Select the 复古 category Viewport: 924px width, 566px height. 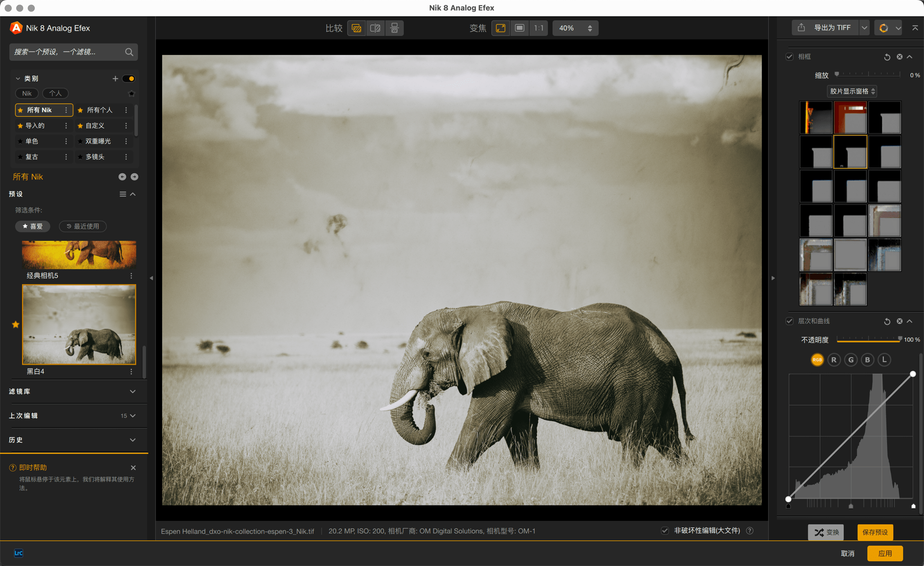[32, 157]
